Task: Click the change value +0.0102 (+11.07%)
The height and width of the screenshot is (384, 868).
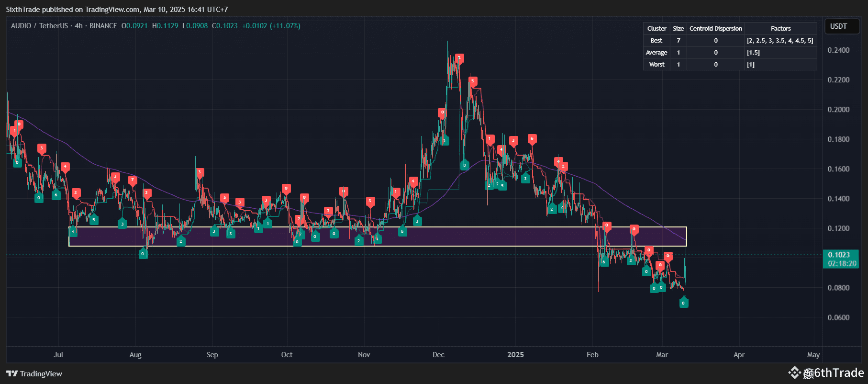Action: point(271,26)
